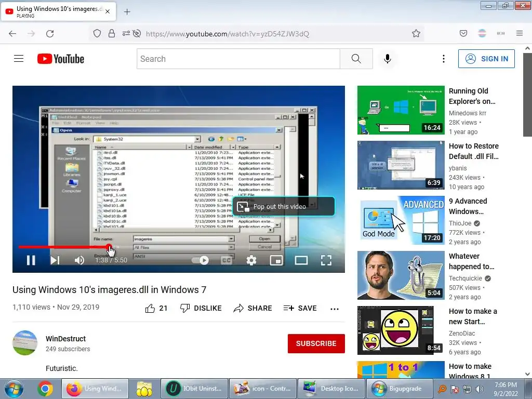This screenshot has width=532, height=399.
Task: Enter full screen mode
Action: pyautogui.click(x=326, y=260)
